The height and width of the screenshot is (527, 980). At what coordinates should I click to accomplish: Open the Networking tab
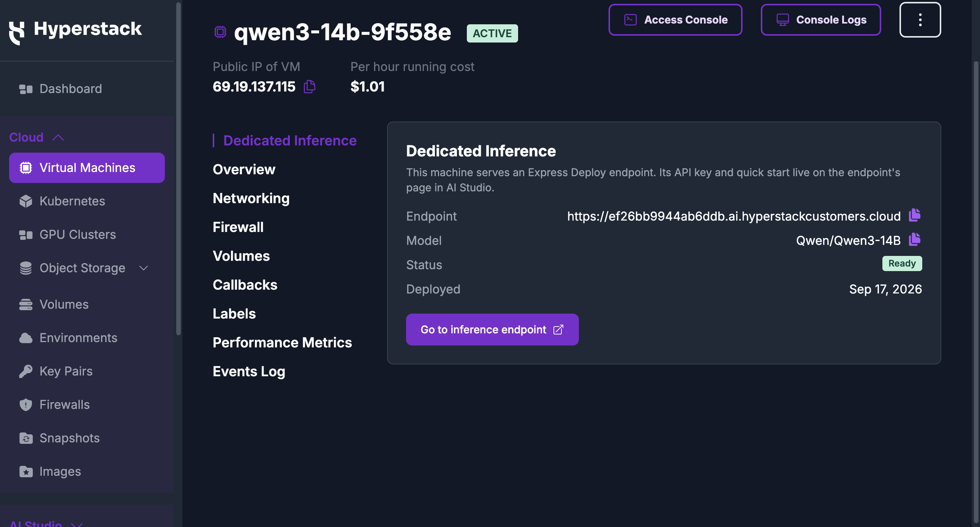tap(251, 199)
